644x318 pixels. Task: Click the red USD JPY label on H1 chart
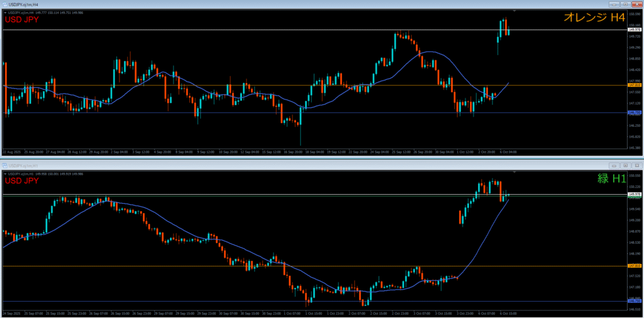(x=22, y=180)
